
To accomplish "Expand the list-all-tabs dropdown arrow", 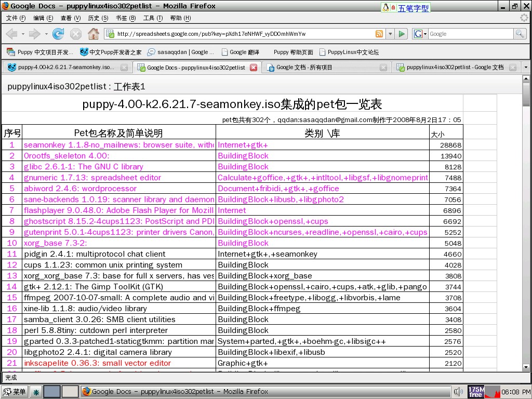I will pyautogui.click(x=526, y=68).
